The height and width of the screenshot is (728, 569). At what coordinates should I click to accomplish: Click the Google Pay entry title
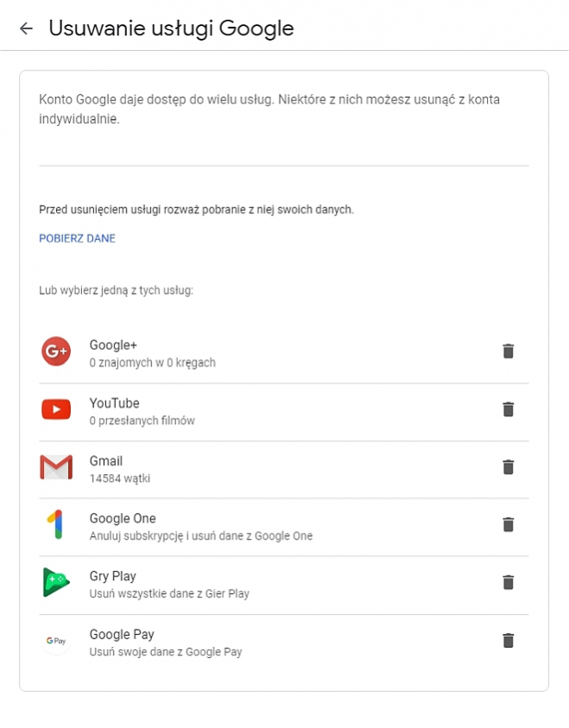tap(122, 635)
